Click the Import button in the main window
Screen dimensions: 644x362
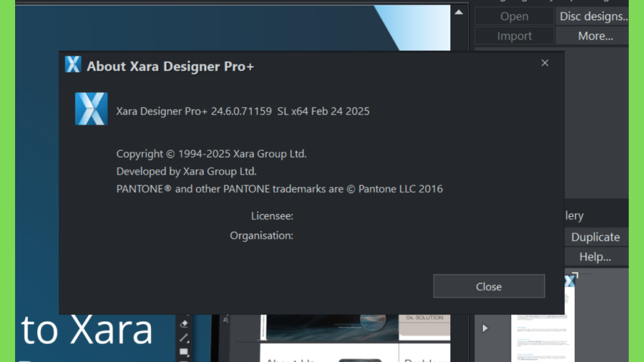click(514, 36)
